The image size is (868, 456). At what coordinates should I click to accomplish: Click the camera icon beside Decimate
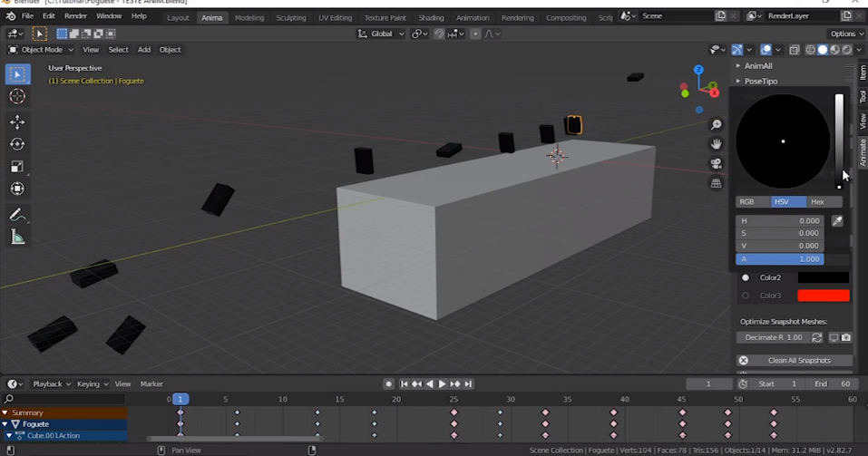click(846, 337)
